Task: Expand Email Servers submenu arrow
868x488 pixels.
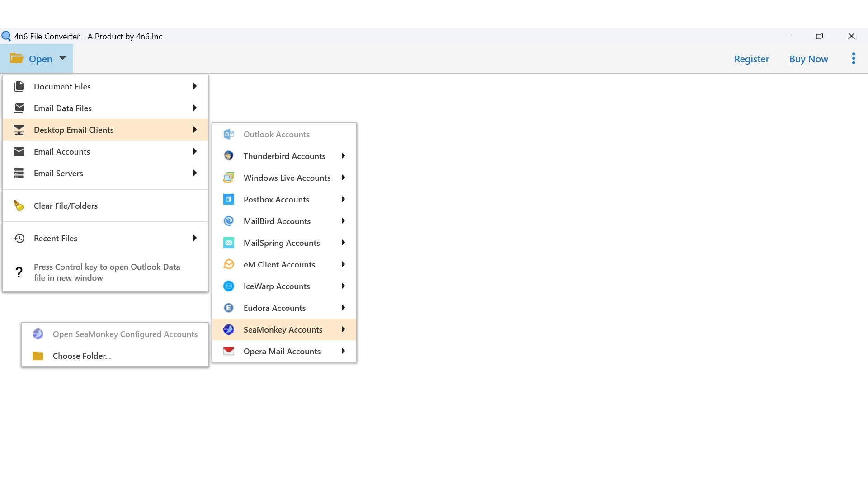Action: point(195,173)
